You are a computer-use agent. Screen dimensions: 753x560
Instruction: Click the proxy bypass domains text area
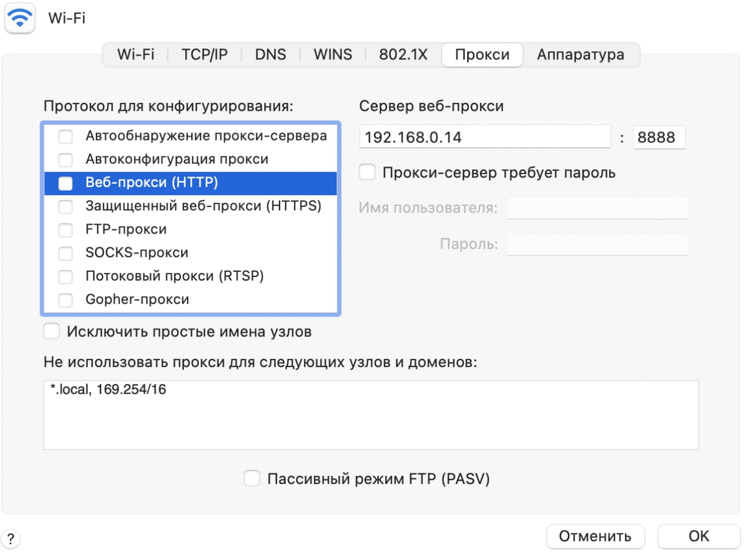[x=371, y=415]
